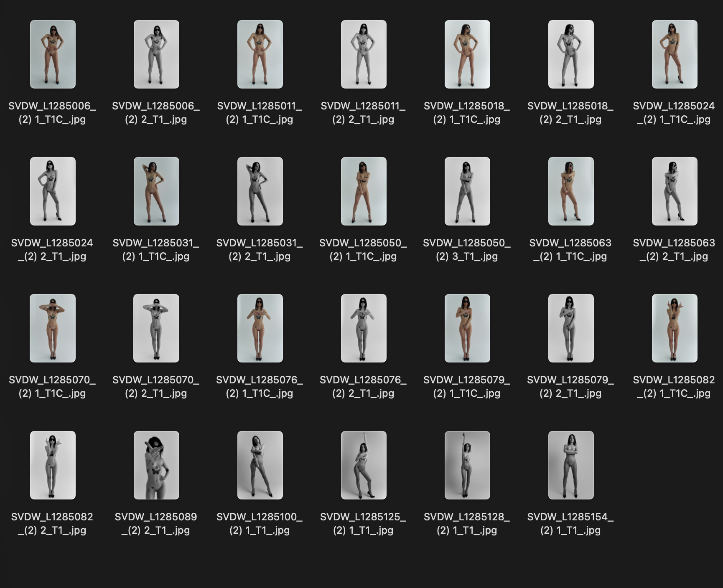Select thumbnail of SVDW_L1285125_(2) 1_T1_.jpg
Image resolution: width=723 pixels, height=588 pixels.
[364, 465]
